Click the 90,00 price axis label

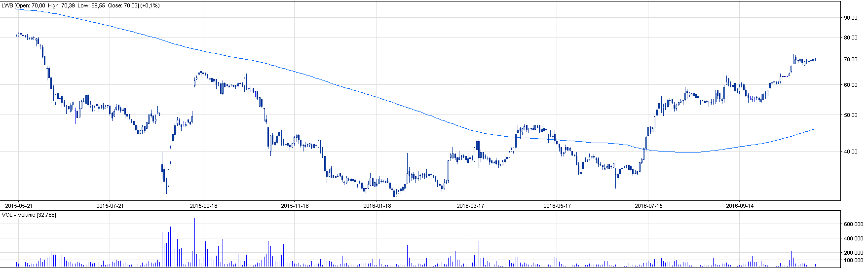(850, 18)
